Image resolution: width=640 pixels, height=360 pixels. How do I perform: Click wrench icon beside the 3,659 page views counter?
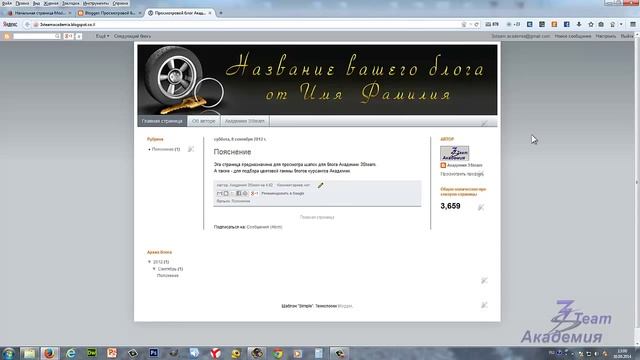(x=481, y=207)
